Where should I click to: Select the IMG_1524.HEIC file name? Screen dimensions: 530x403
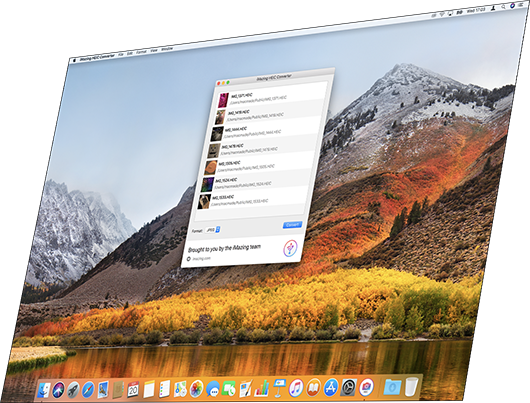coord(226,180)
